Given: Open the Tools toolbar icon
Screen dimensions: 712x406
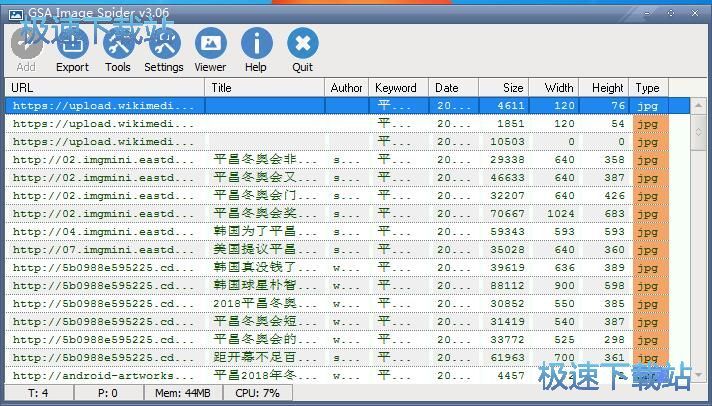Looking at the screenshot, I should (118, 43).
